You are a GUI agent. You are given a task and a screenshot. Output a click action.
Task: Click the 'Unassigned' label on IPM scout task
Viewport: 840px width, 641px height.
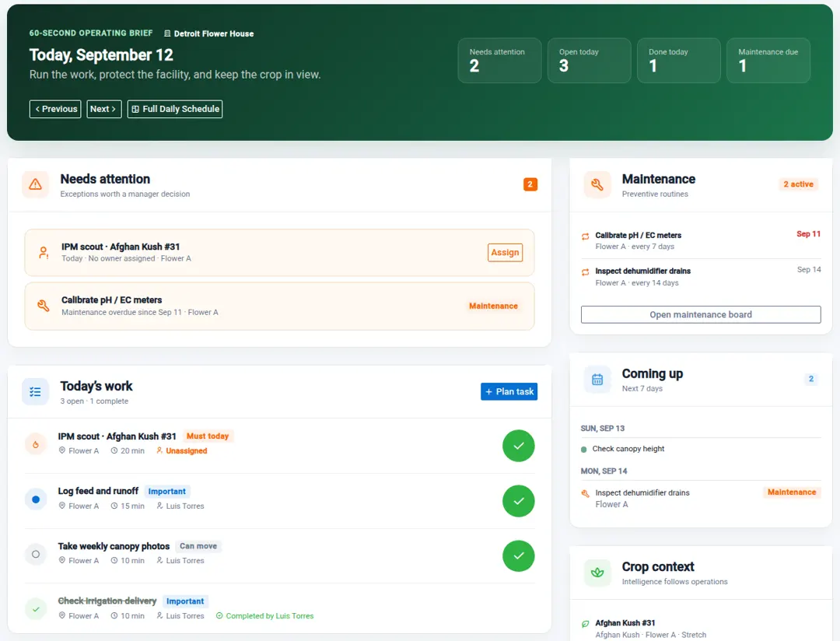[187, 450]
